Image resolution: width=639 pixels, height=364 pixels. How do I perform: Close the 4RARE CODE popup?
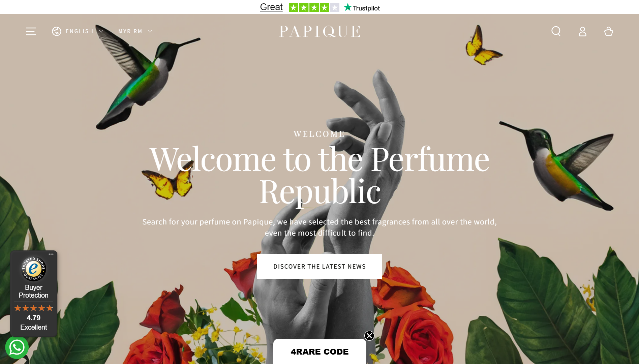(369, 336)
